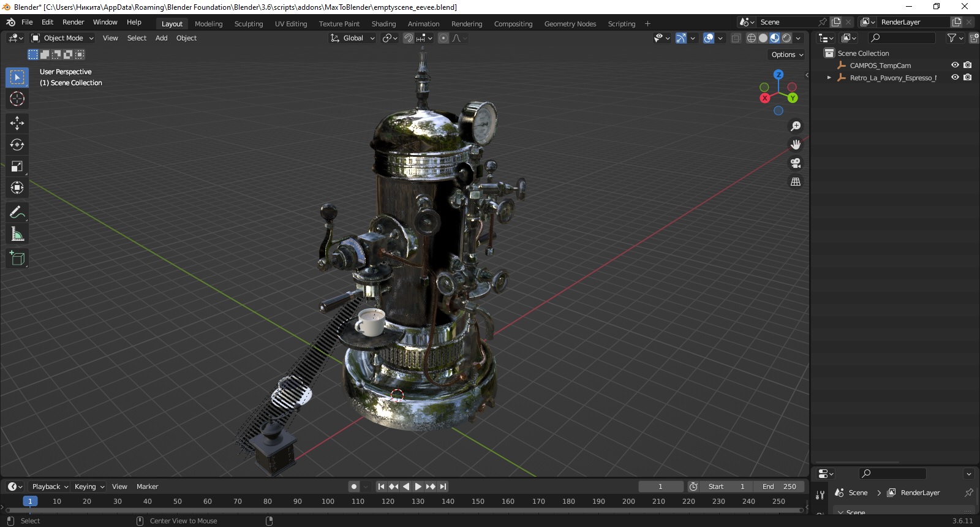Select the Move tool
This screenshot has width=980, height=527.
tap(17, 123)
